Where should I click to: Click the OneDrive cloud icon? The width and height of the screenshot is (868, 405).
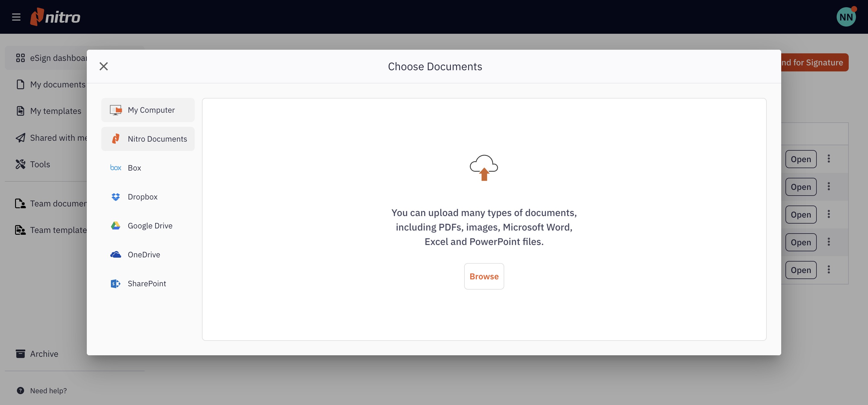[115, 255]
